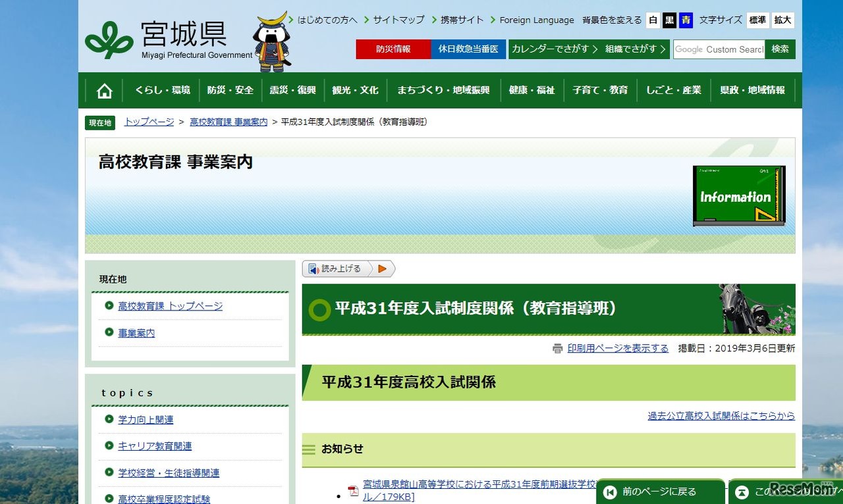Click inside the Google Custom Search field
The height and width of the screenshot is (504, 843).
point(718,49)
